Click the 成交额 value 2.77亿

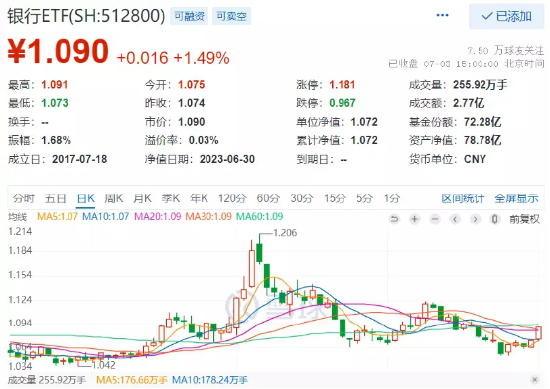[x=469, y=103]
